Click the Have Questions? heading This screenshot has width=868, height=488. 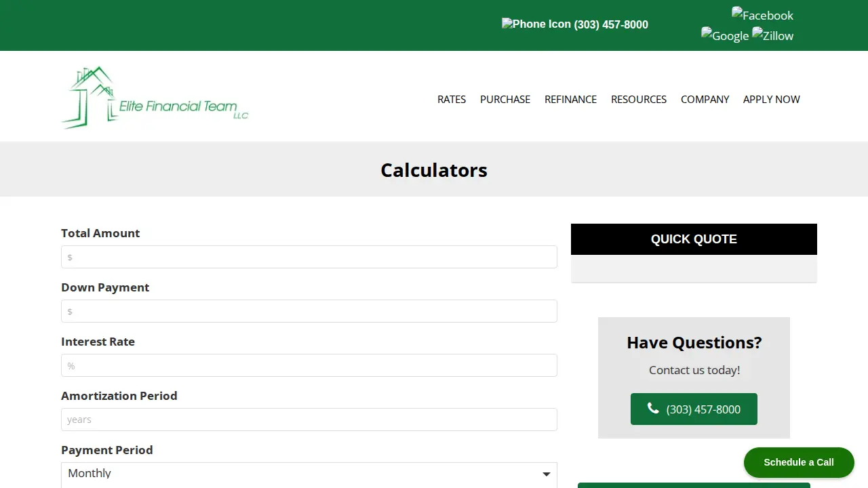coord(694,342)
